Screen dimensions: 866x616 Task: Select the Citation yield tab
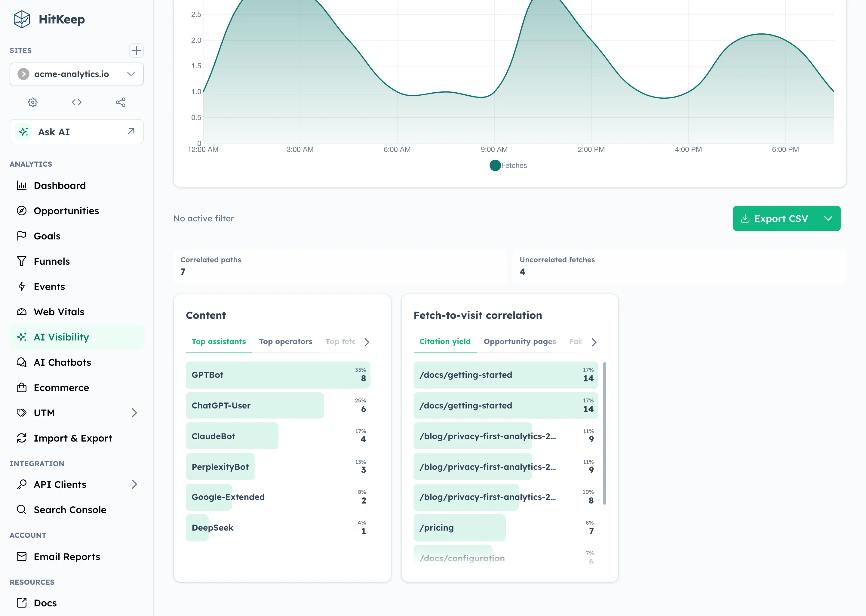point(445,342)
